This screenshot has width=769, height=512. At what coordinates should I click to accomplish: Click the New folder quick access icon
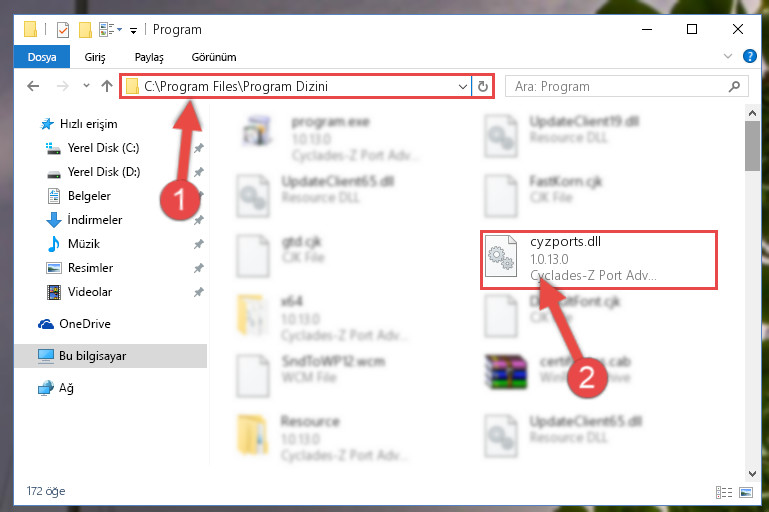pos(85,30)
